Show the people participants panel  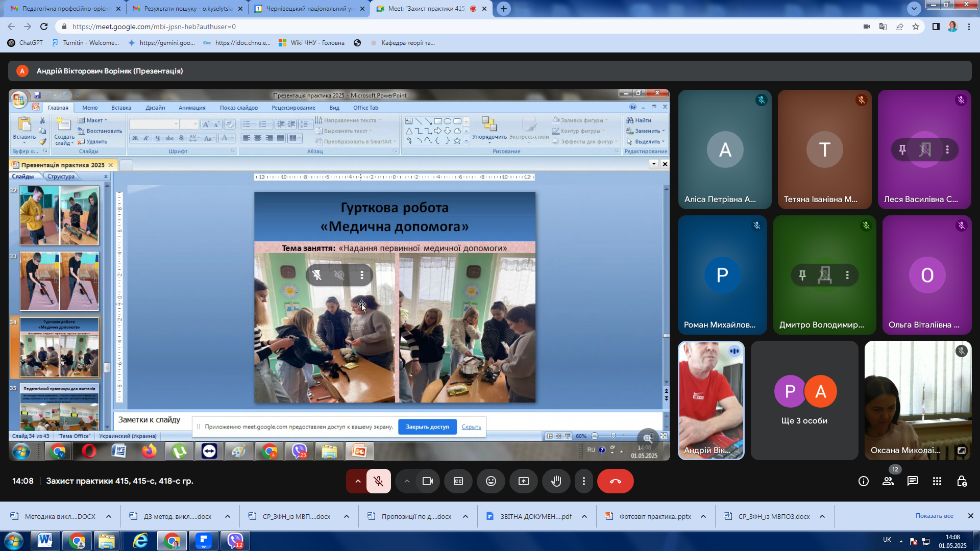pyautogui.click(x=888, y=481)
